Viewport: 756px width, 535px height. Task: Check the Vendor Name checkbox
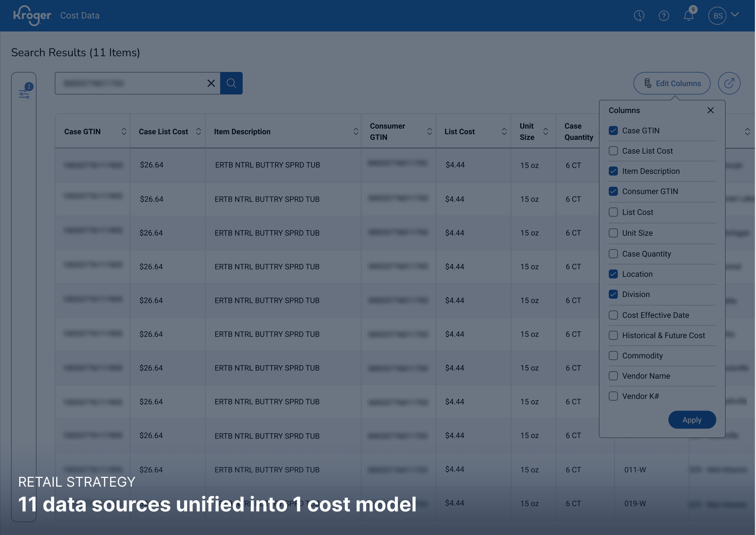(x=613, y=375)
